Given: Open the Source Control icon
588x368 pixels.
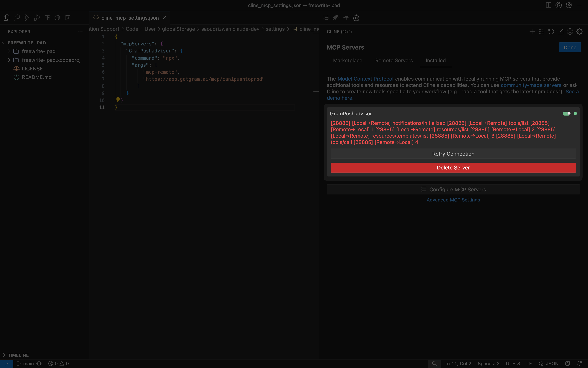Looking at the screenshot, I should coord(27,17).
